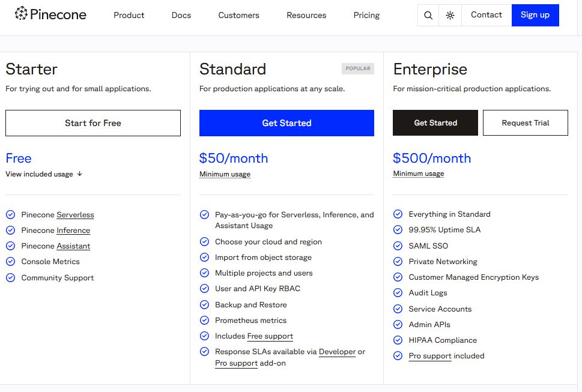The width and height of the screenshot is (582, 392).
Task: Click the POPULAR badge
Action: 358,68
